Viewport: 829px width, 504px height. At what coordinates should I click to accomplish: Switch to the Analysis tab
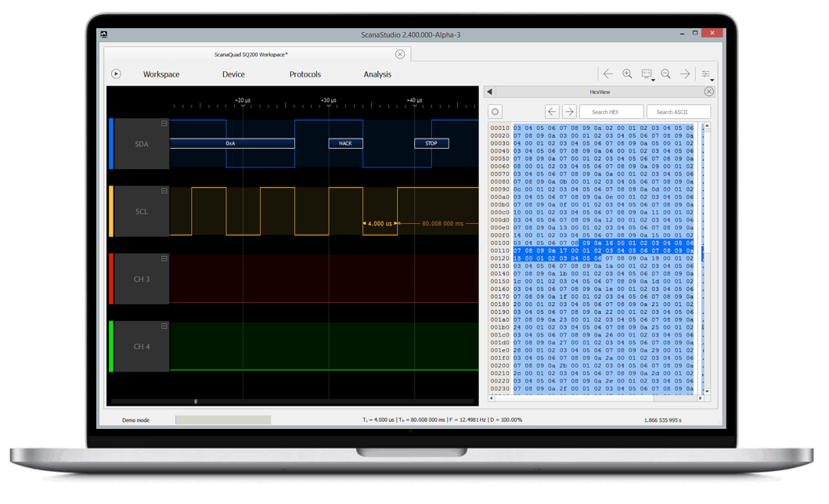click(377, 74)
